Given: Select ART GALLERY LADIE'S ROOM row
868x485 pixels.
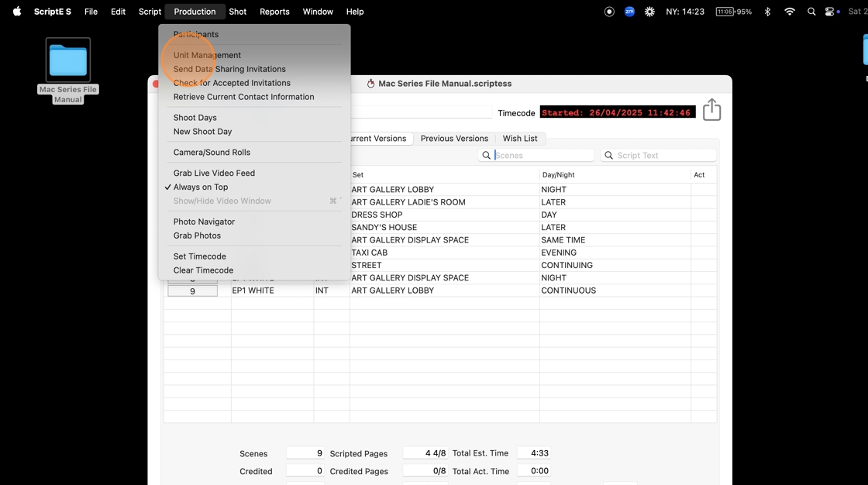Looking at the screenshot, I should [x=445, y=202].
